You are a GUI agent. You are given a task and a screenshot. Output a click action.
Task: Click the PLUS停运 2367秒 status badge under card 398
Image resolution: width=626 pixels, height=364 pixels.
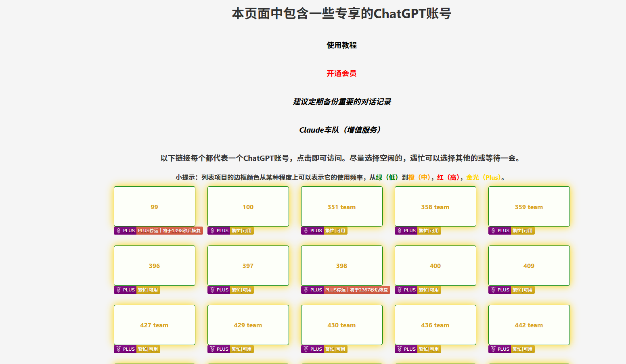click(357, 290)
